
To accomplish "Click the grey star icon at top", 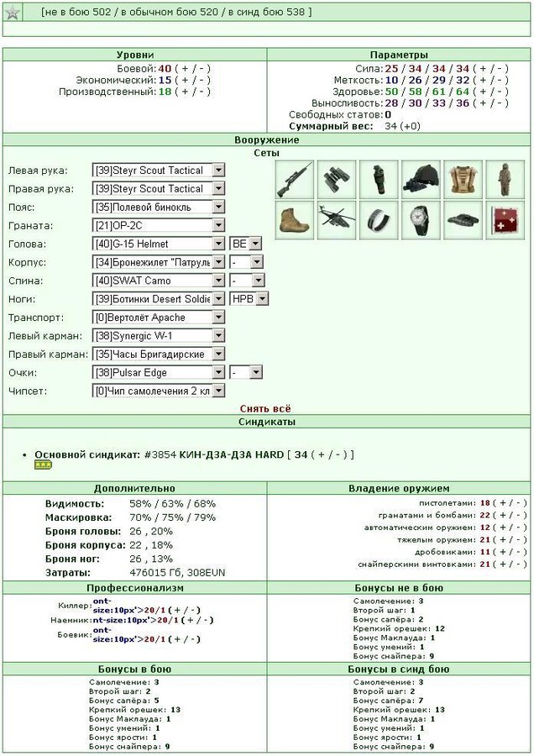I will tap(12, 13).
